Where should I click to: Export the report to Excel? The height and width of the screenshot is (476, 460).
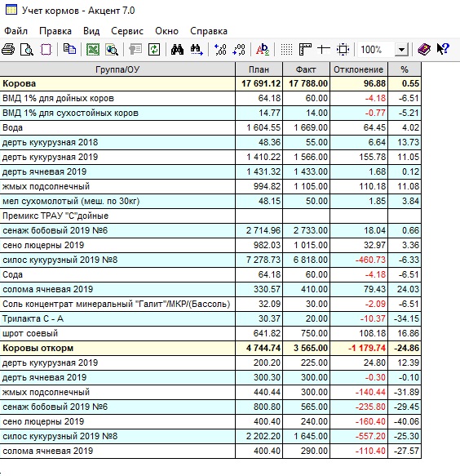(93, 49)
